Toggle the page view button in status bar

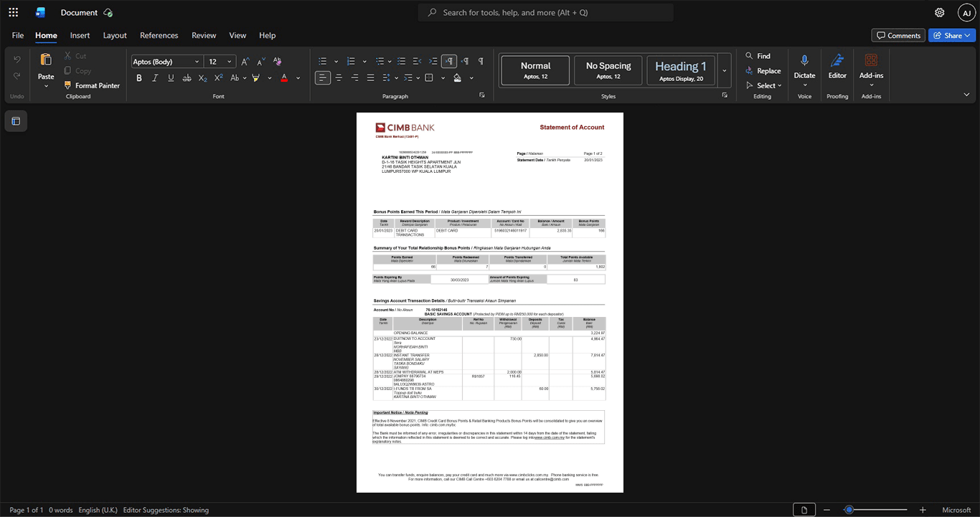[804, 510]
